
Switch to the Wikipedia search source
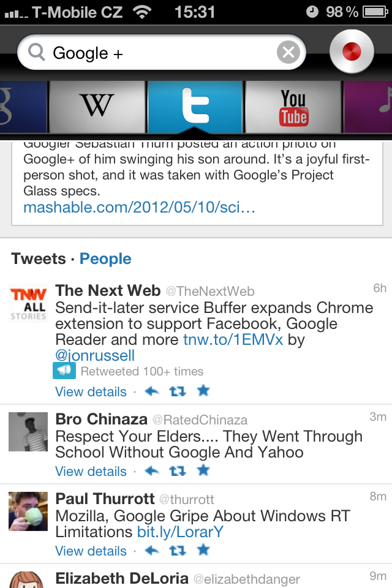(97, 106)
